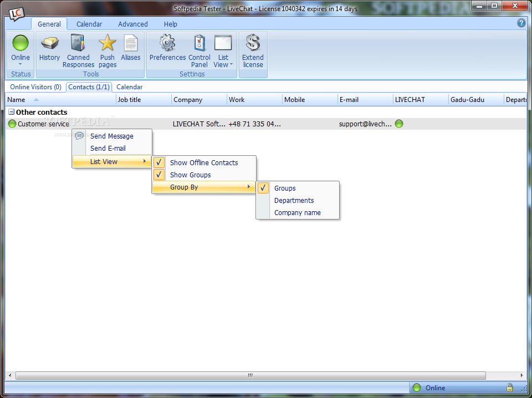Image resolution: width=532 pixels, height=398 pixels.
Task: Click the LIVECHAT Soft... company cell
Action: pyautogui.click(x=199, y=124)
